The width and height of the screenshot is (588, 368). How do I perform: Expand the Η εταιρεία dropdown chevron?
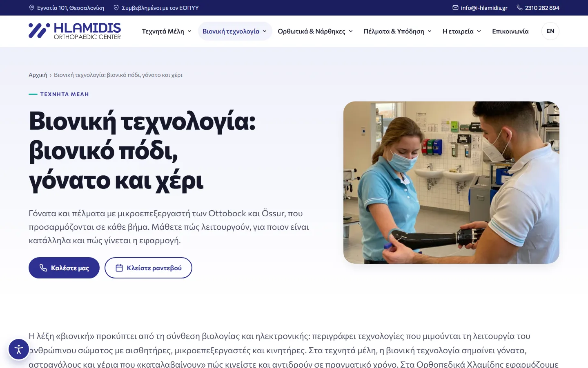pyautogui.click(x=479, y=31)
